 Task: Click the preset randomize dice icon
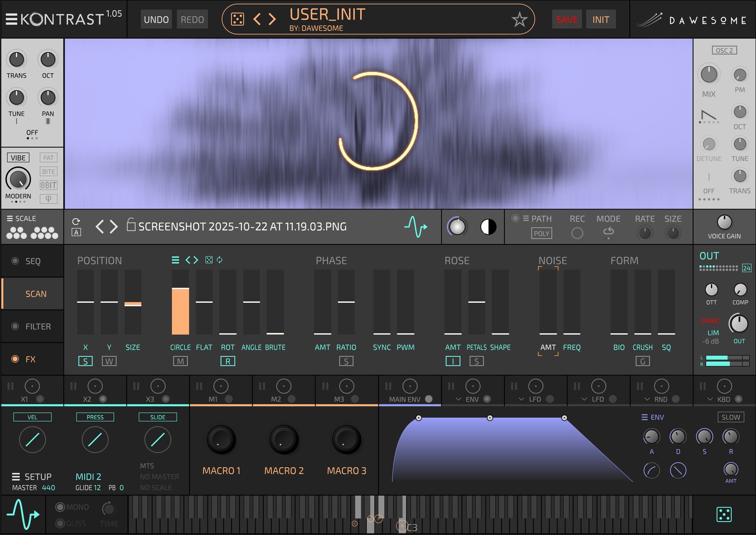[x=237, y=19]
